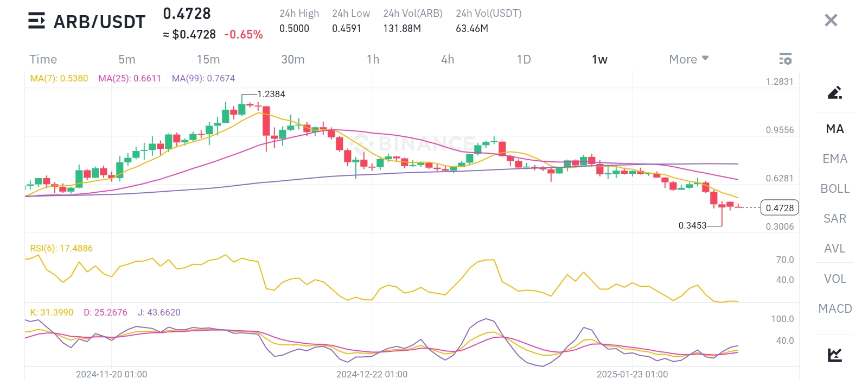This screenshot has height=391, width=868.
Task: Click the 0.9556 price axis label
Action: tap(780, 130)
